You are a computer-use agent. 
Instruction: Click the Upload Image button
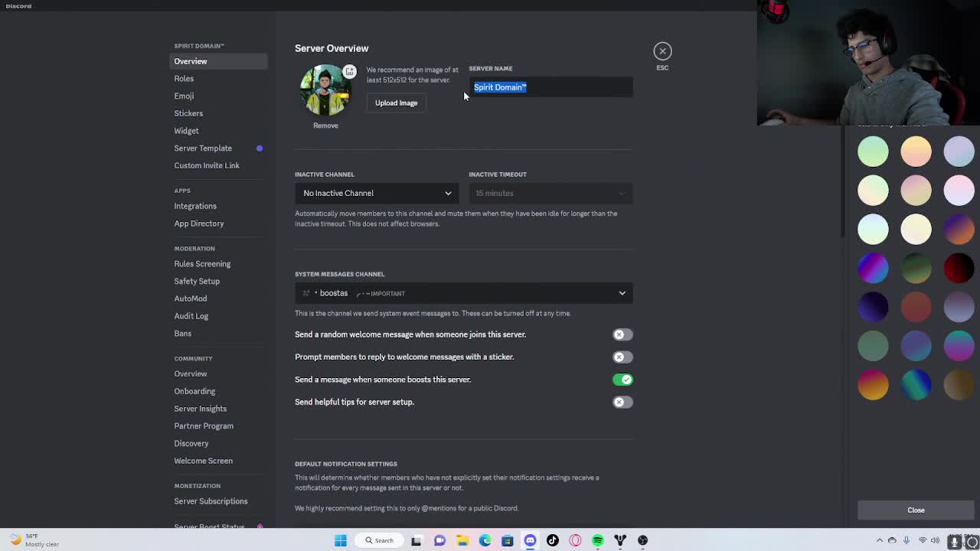click(397, 103)
